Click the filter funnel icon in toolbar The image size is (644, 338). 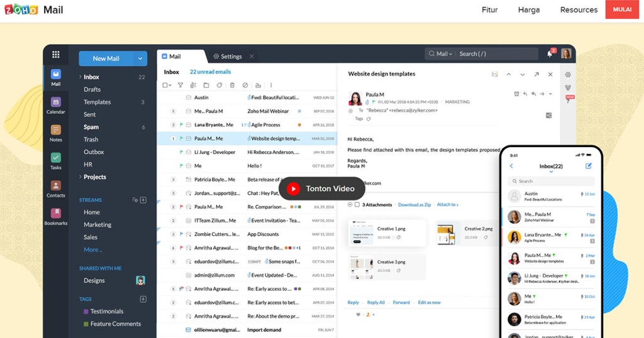tap(180, 85)
